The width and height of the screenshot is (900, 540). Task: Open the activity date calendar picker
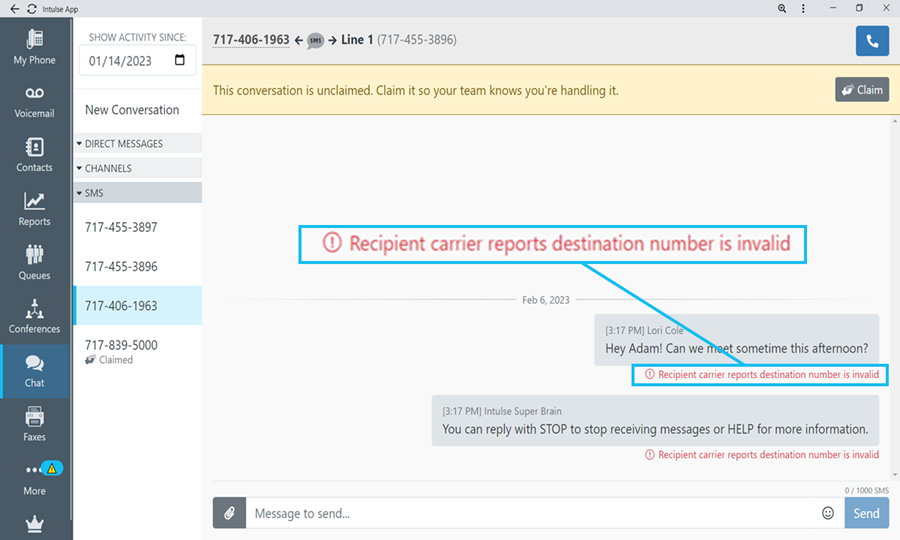click(180, 60)
